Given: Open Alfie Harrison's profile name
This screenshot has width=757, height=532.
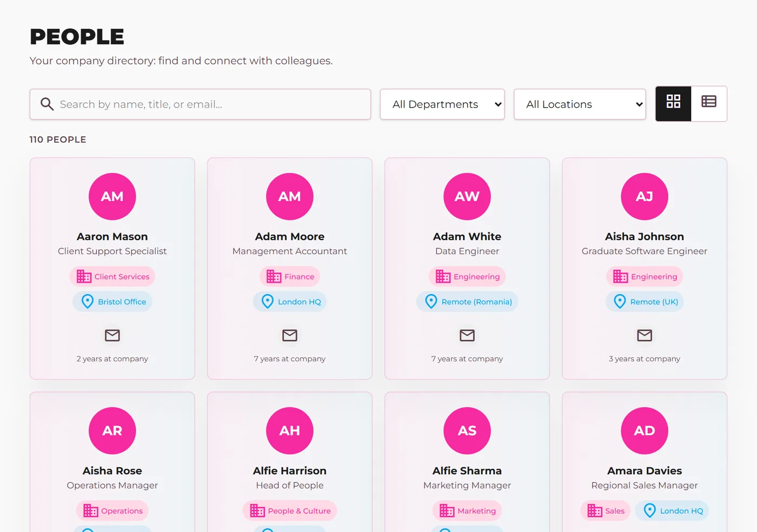Looking at the screenshot, I should click(x=290, y=471).
